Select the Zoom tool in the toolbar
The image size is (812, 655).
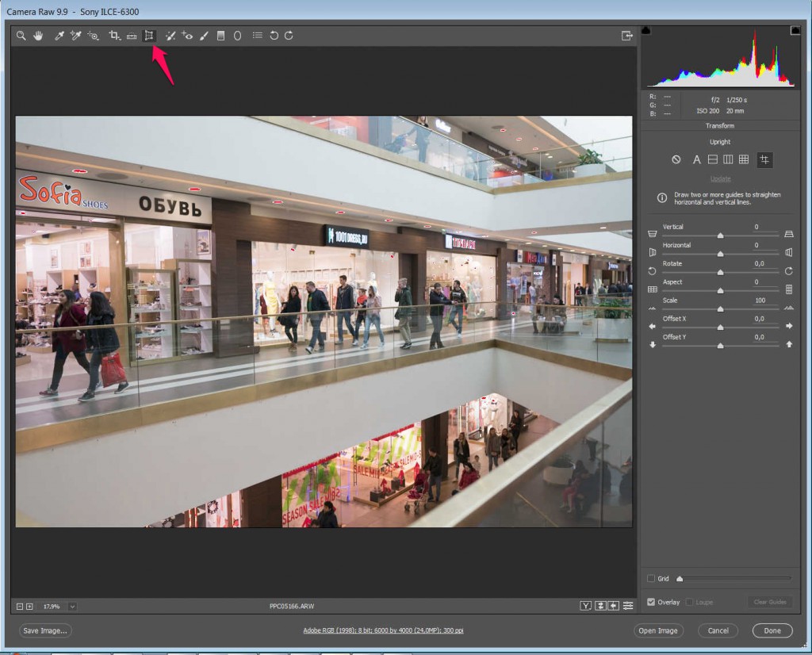(21, 36)
